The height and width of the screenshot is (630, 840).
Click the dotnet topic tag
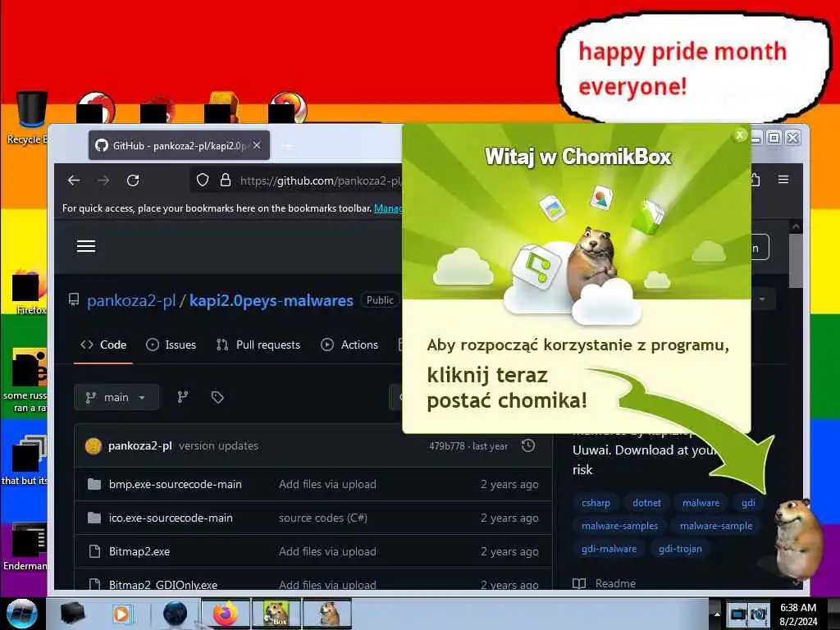[646, 503]
